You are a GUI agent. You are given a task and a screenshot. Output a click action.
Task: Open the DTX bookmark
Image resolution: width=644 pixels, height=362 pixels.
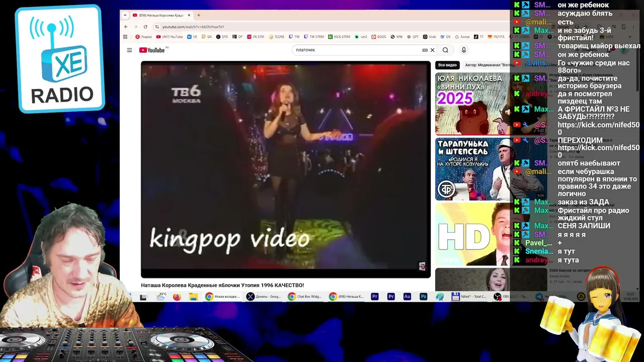[222, 37]
